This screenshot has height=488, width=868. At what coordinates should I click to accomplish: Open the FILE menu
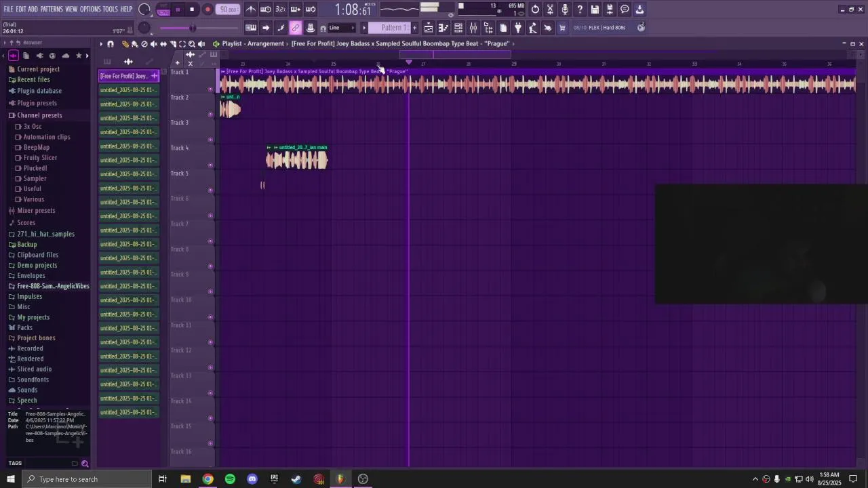(9, 9)
